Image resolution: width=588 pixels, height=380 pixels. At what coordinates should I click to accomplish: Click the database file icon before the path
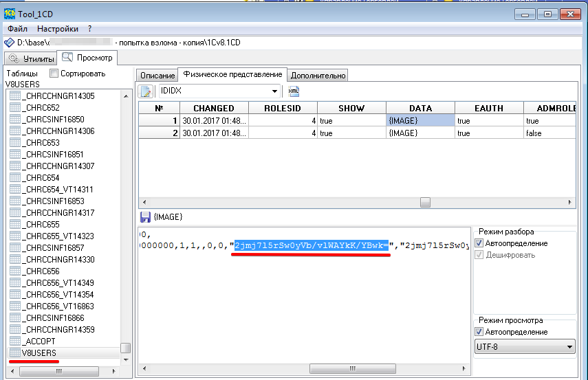click(10, 43)
